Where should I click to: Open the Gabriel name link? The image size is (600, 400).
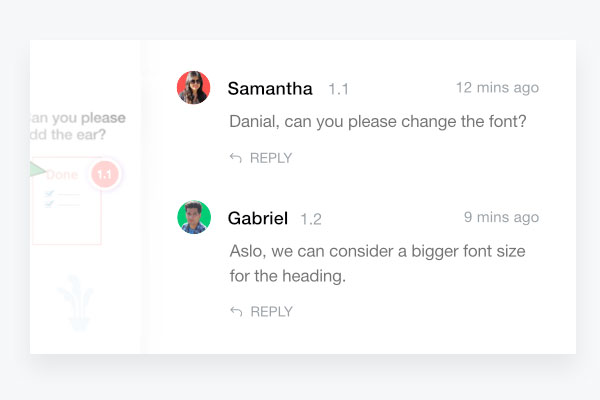click(x=258, y=218)
